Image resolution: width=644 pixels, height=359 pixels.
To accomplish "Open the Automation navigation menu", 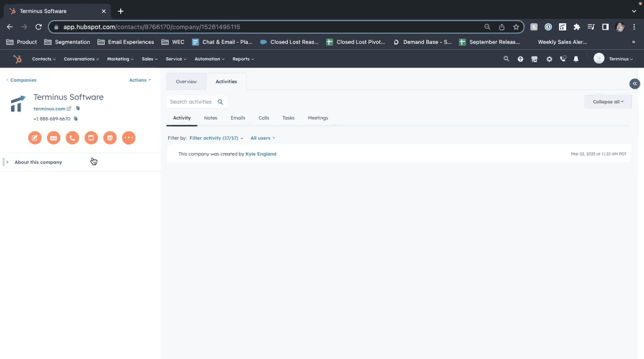I will pyautogui.click(x=210, y=59).
